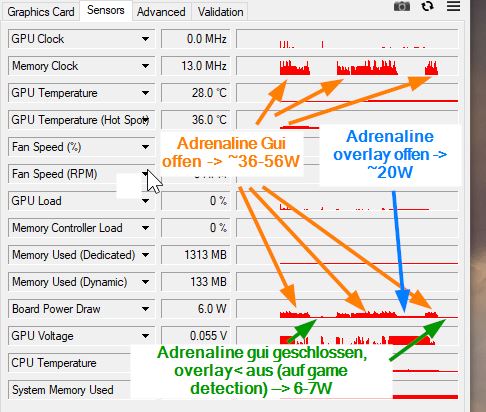Click the Memory Clock value 13.0 MHz
486x412 pixels.
196,66
